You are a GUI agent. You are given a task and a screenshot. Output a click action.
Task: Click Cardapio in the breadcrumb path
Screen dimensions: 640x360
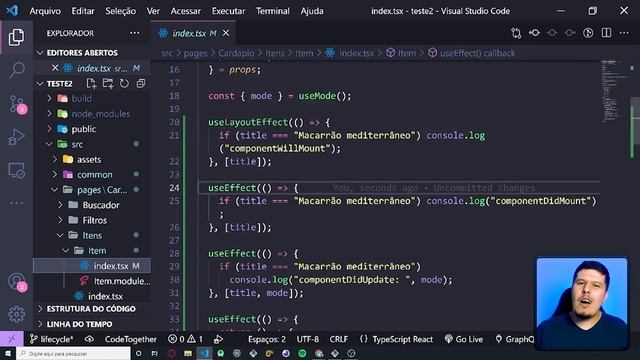pos(236,53)
